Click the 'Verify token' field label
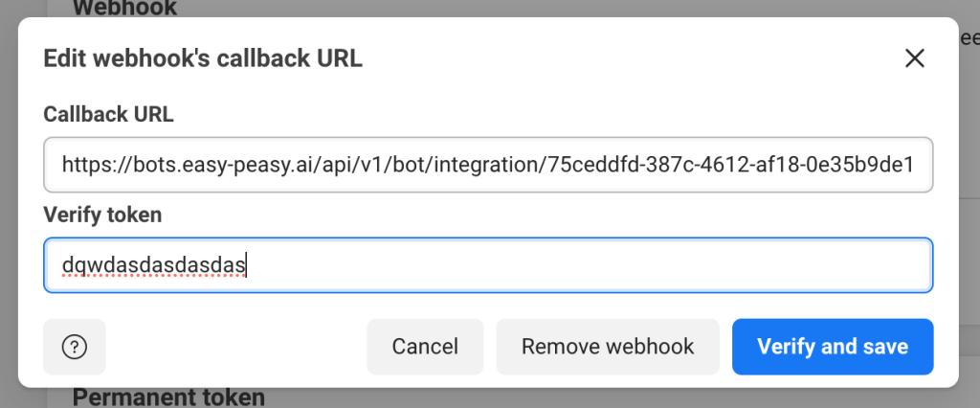The width and height of the screenshot is (980, 408). tap(102, 215)
